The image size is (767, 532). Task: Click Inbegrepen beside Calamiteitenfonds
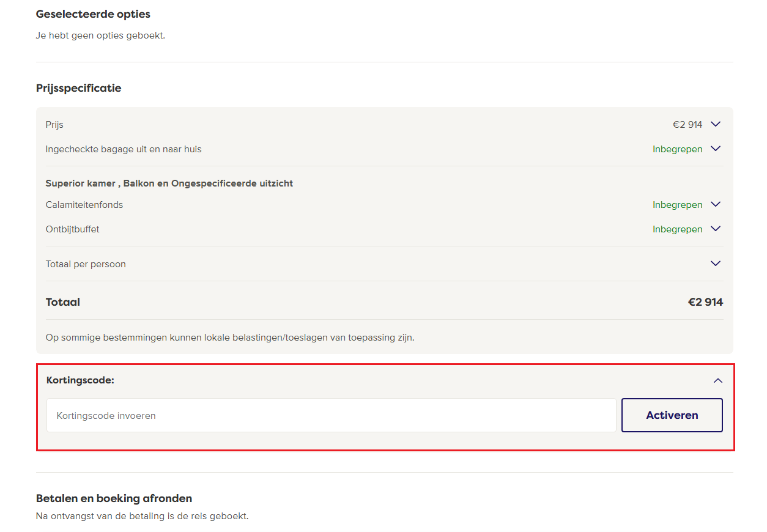coord(677,205)
